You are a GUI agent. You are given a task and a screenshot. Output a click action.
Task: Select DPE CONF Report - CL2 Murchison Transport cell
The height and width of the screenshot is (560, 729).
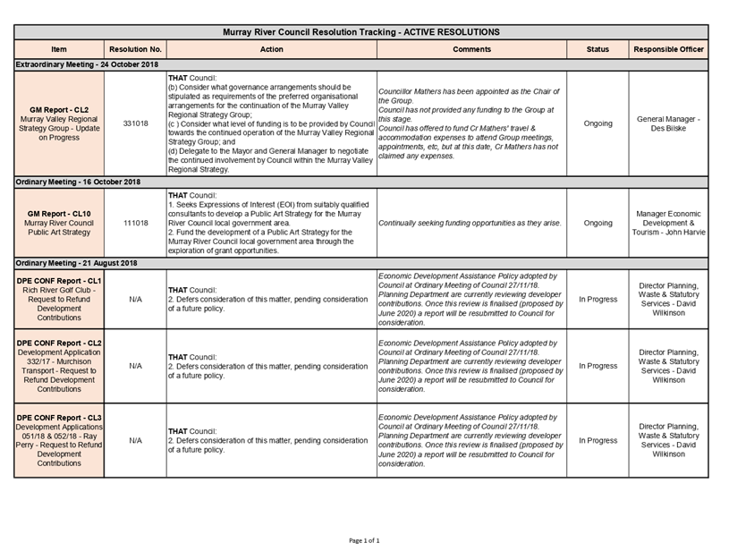59,366
